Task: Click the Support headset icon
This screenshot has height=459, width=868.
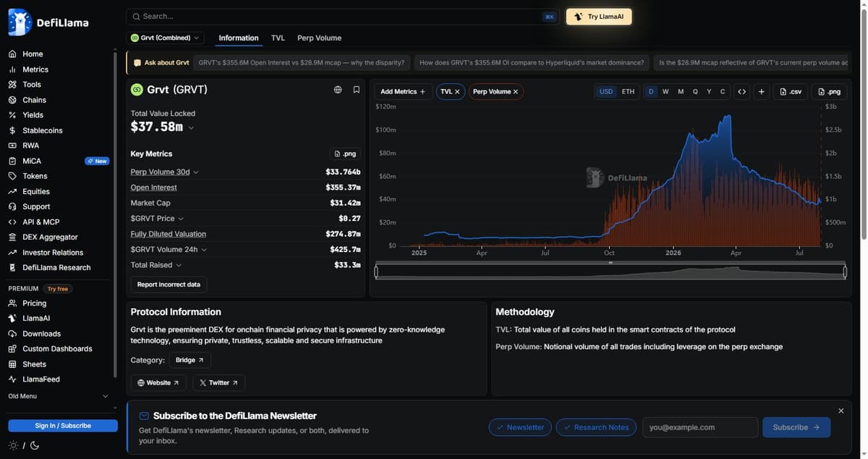Action: click(12, 207)
